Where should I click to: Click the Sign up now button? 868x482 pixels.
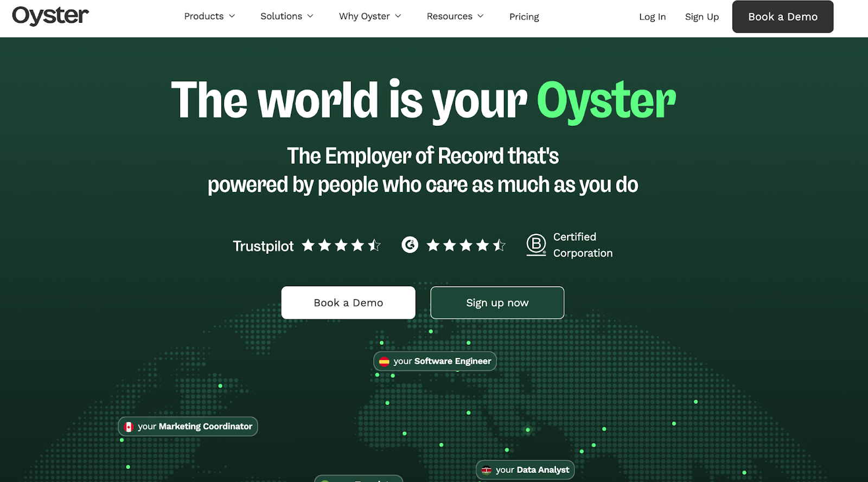tap(497, 303)
